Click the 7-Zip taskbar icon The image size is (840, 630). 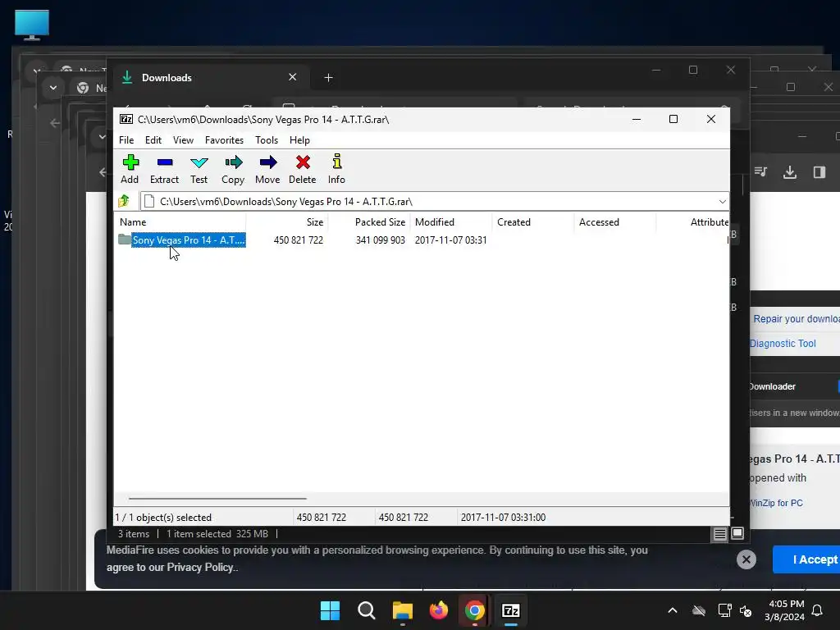511,610
